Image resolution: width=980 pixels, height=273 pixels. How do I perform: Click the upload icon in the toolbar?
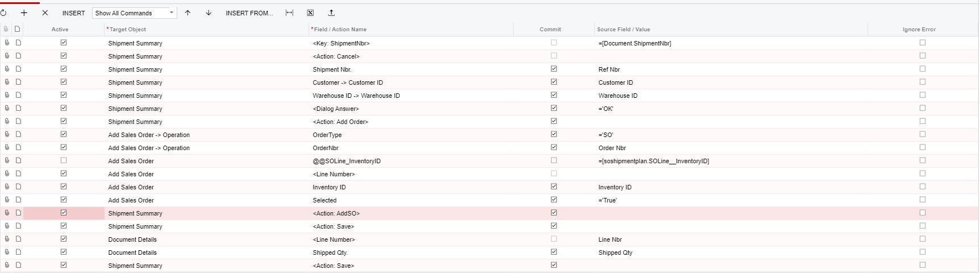coord(331,13)
